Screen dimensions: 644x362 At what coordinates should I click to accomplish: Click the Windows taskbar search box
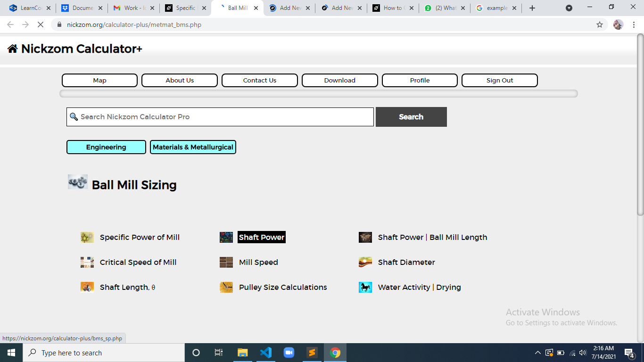pyautogui.click(x=103, y=353)
